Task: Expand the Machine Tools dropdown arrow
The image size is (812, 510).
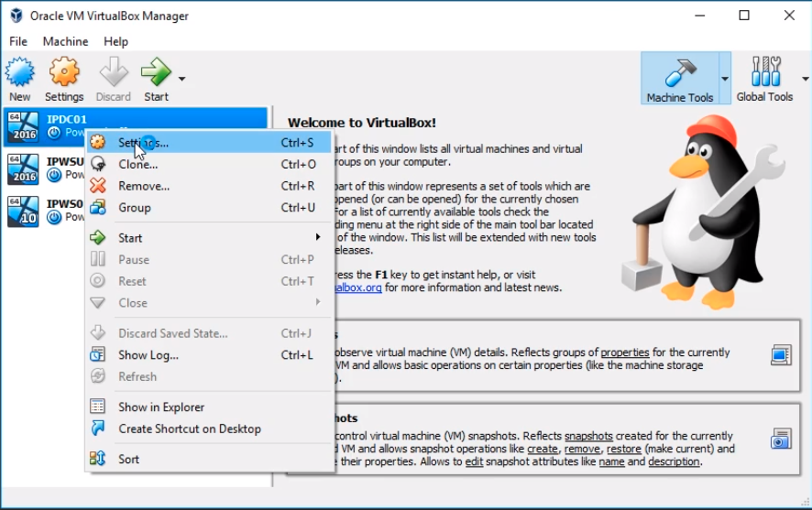Action: [725, 79]
